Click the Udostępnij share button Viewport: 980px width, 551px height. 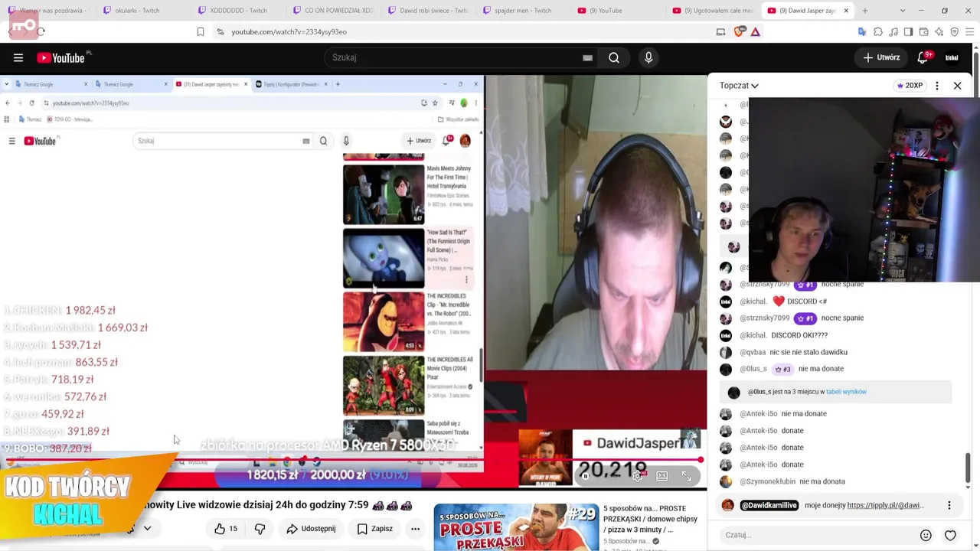click(x=311, y=529)
